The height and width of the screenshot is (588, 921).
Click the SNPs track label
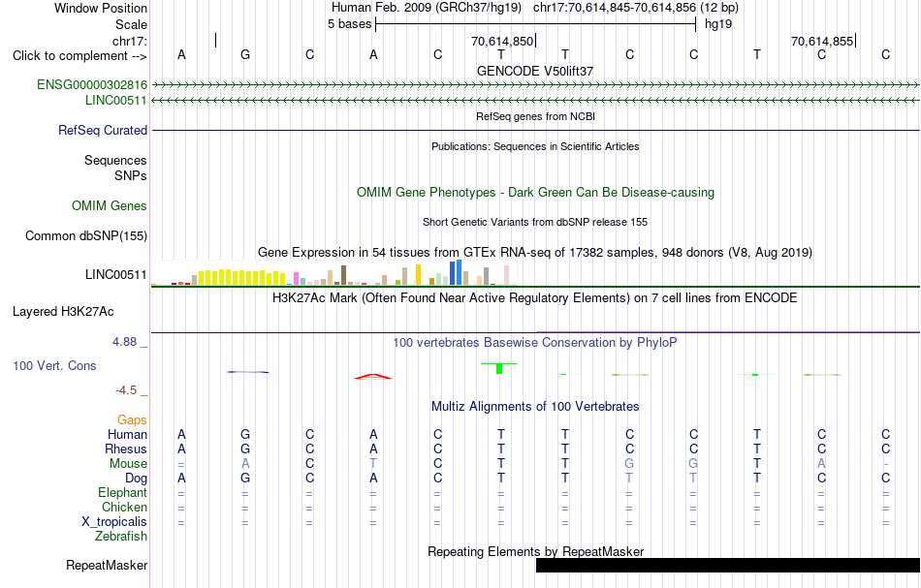(131, 175)
